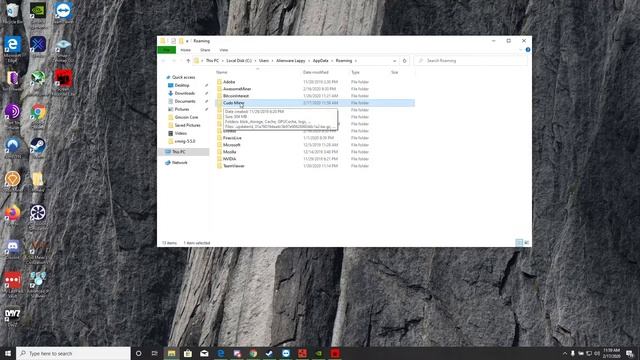Select This PC in navigation pane
640x360 pixels.
pyautogui.click(x=178, y=152)
